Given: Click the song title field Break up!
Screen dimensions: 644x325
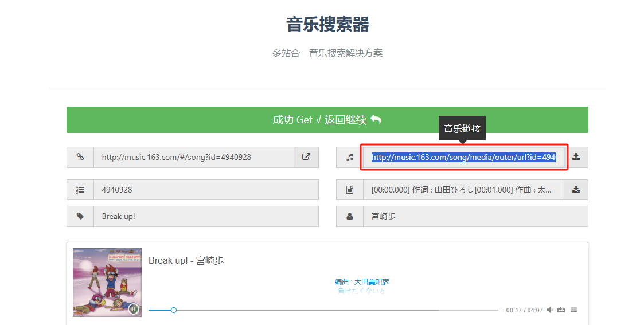Looking at the screenshot, I should [205, 216].
